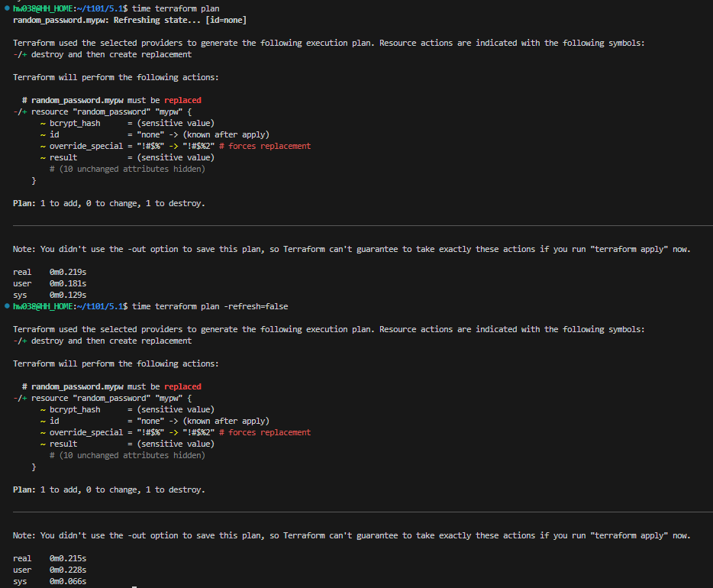Click the blue dot beside first terraform plan prompt
This screenshot has height=588, width=713.
[7, 8]
